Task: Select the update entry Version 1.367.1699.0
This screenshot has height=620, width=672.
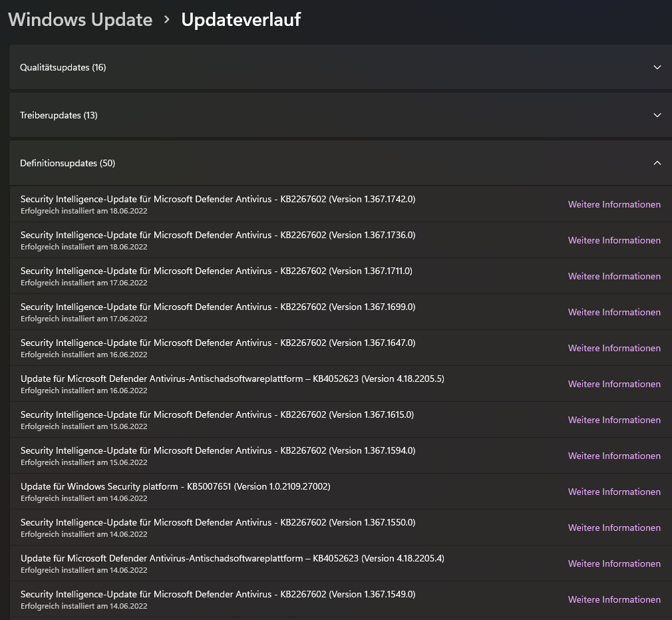Action: click(341, 313)
